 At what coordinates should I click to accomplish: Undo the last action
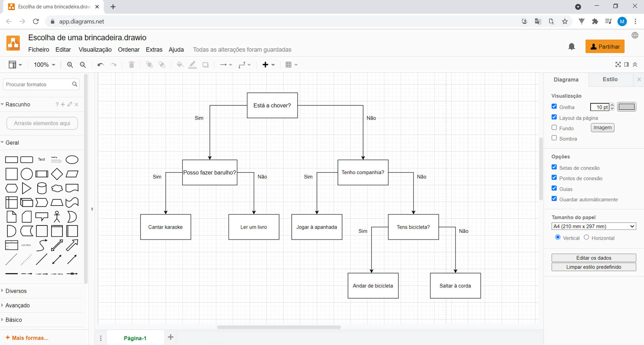(100, 65)
